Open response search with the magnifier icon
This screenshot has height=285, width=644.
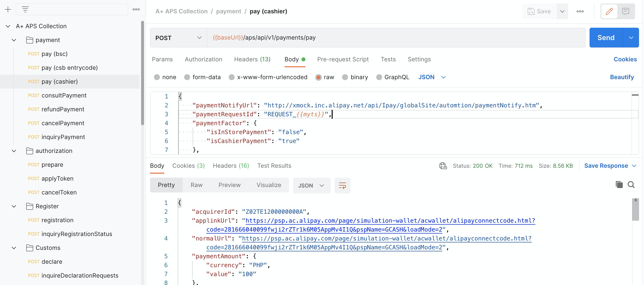[631, 185]
